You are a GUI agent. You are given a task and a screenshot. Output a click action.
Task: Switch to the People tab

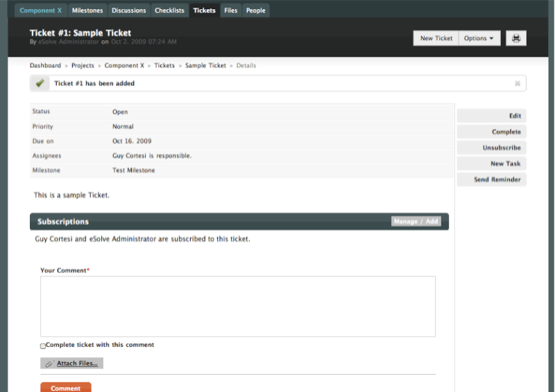[x=255, y=10]
